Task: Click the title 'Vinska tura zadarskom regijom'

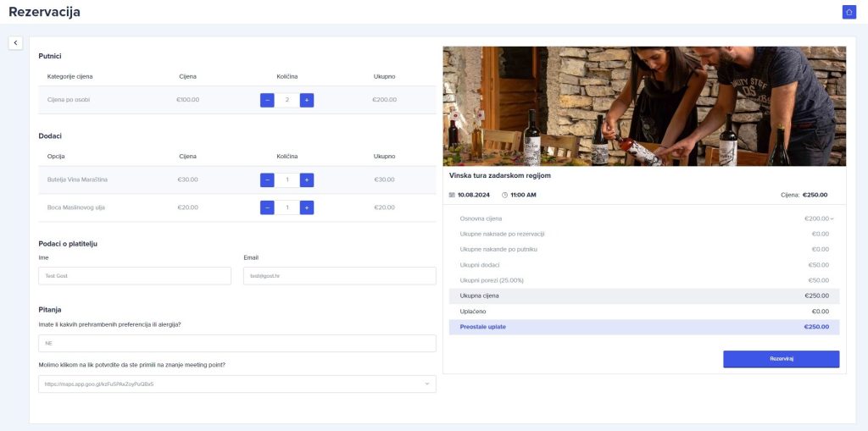Action: (500, 175)
